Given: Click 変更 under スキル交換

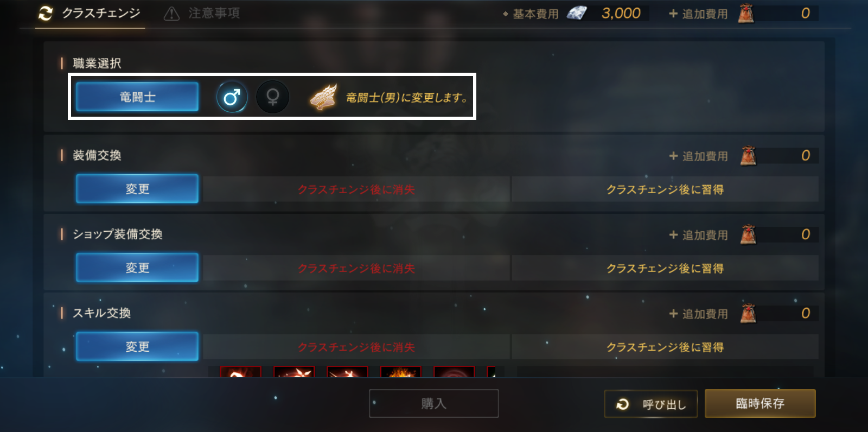Looking at the screenshot, I should point(137,346).
